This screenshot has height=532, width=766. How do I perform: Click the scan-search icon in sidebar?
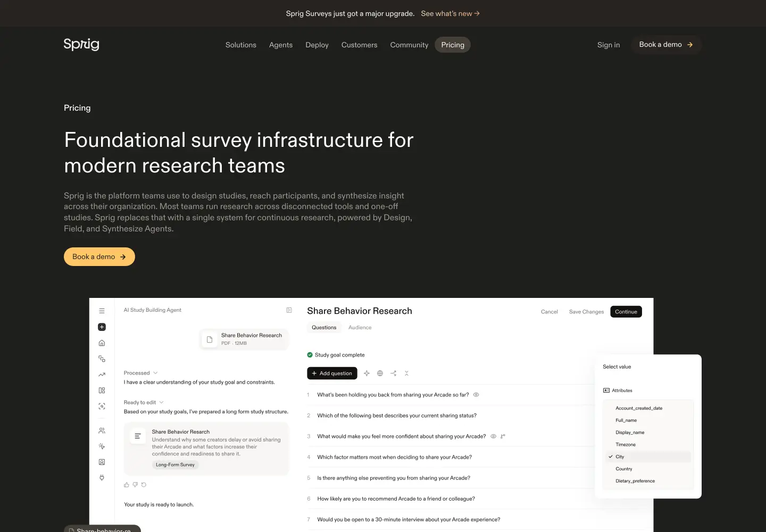point(102,406)
